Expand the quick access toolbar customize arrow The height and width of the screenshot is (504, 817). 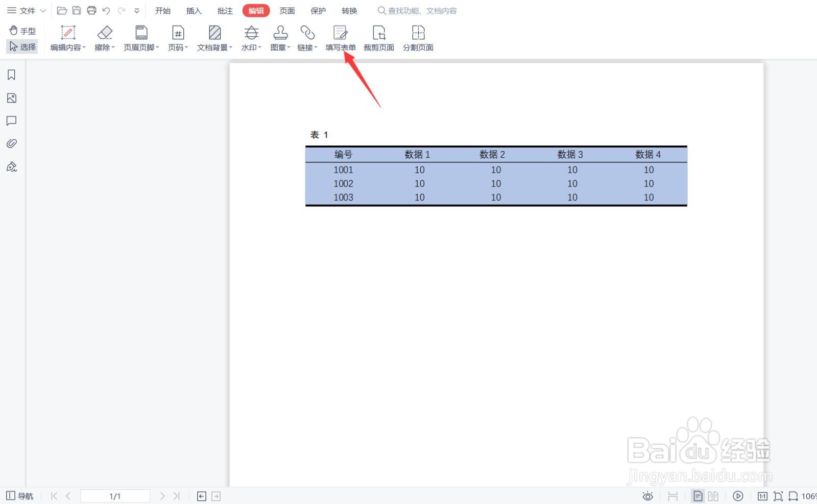pos(137,11)
